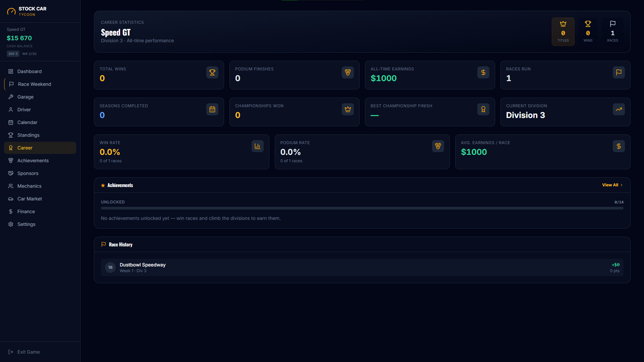This screenshot has width=644, height=362.
Task: Click the achievements unlocked progress bar
Action: [x=362, y=208]
